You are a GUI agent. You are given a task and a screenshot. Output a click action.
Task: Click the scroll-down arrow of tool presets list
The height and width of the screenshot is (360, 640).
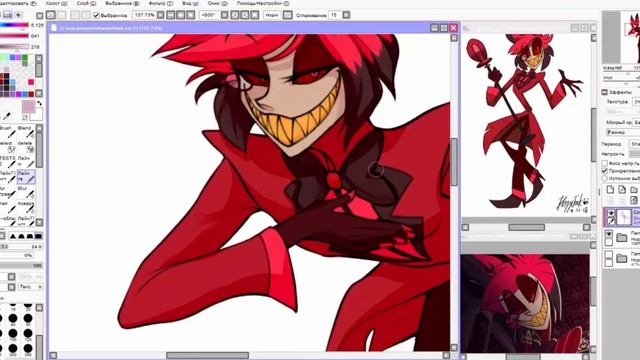(40, 222)
